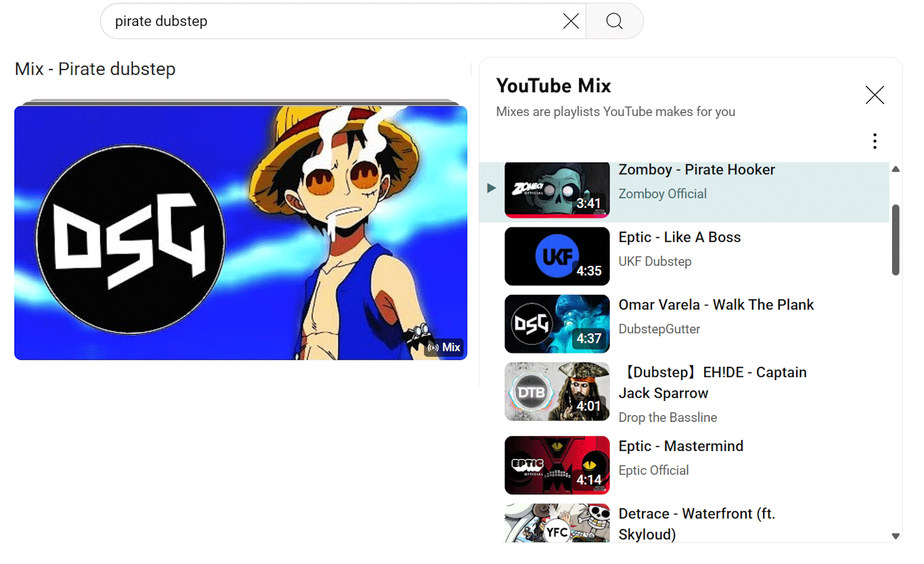Visit the Eptic Official channel
The image size is (924, 564).
[654, 471]
